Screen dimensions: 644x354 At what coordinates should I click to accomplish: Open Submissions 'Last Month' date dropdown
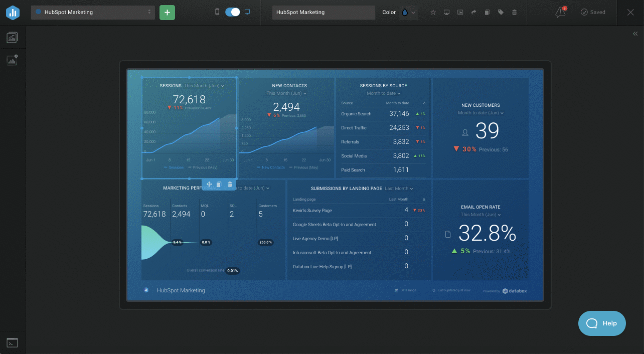click(399, 189)
